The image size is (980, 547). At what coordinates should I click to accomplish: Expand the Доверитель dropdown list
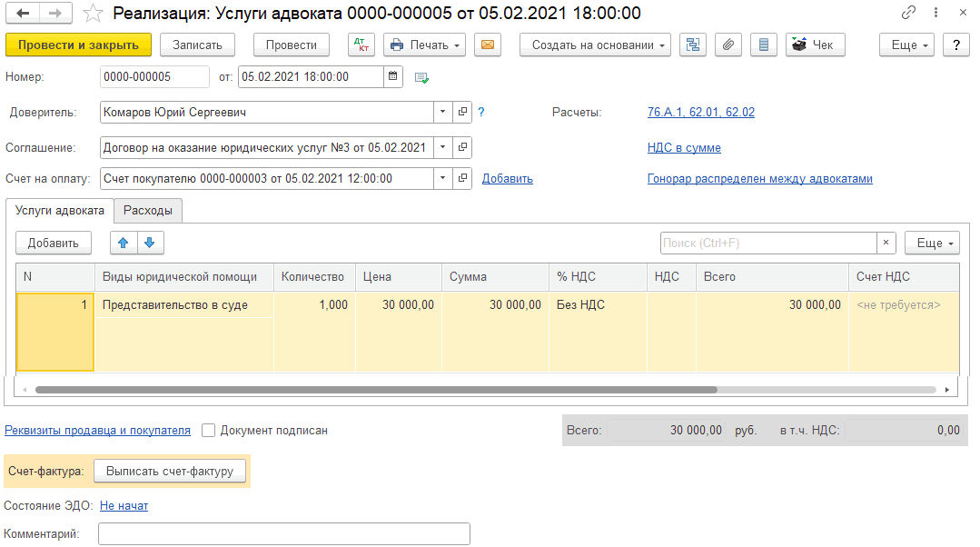pyautogui.click(x=442, y=113)
